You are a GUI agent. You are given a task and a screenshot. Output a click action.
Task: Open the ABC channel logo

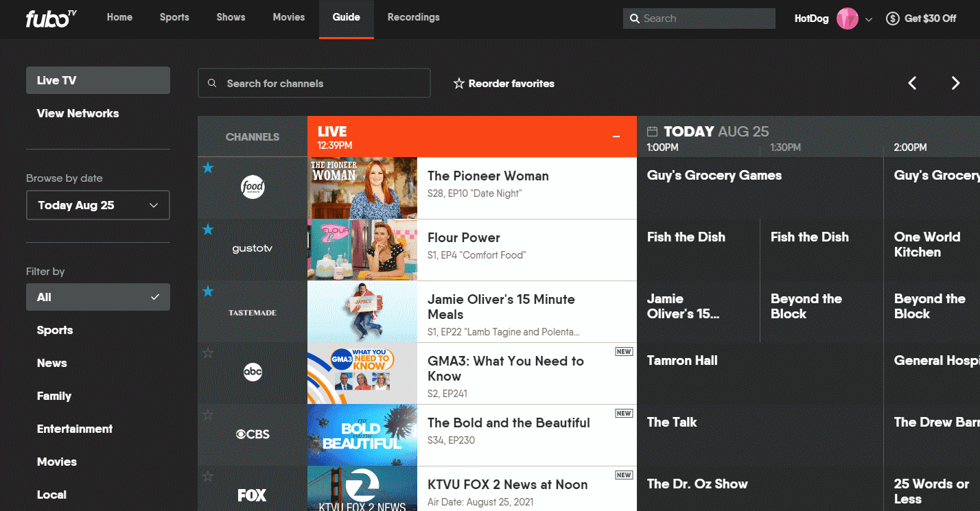coord(253,372)
